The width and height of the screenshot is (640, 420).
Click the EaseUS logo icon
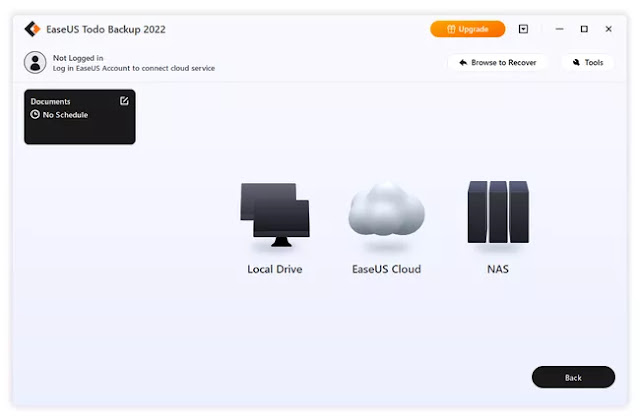pyautogui.click(x=32, y=29)
